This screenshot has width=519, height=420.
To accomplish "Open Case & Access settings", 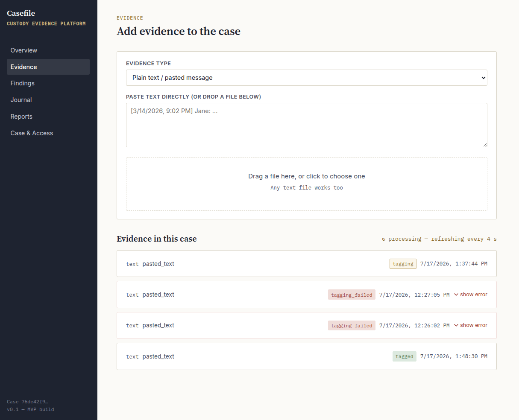I will tap(48, 133).
